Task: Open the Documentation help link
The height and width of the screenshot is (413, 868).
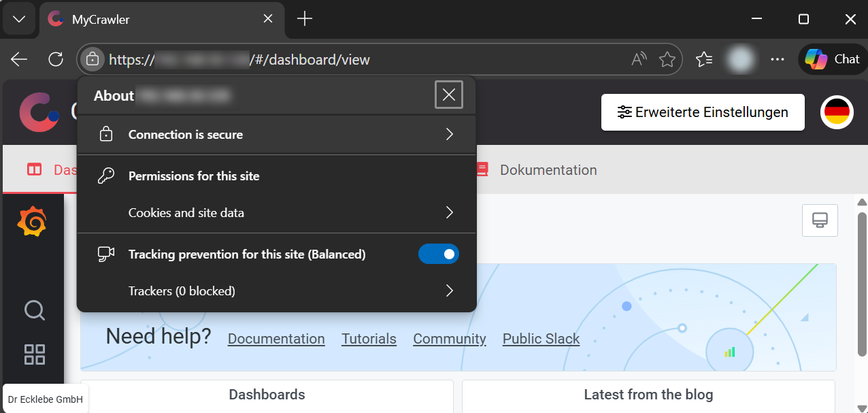Action: tap(276, 339)
